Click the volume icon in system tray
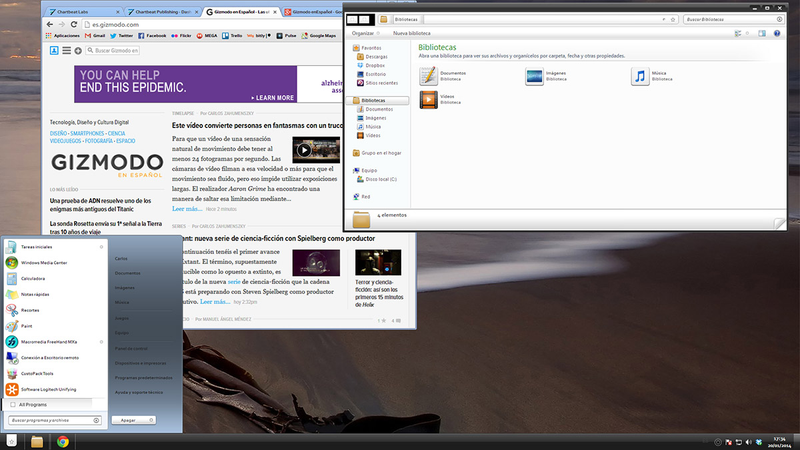The width and height of the screenshot is (800, 450). coord(748,442)
